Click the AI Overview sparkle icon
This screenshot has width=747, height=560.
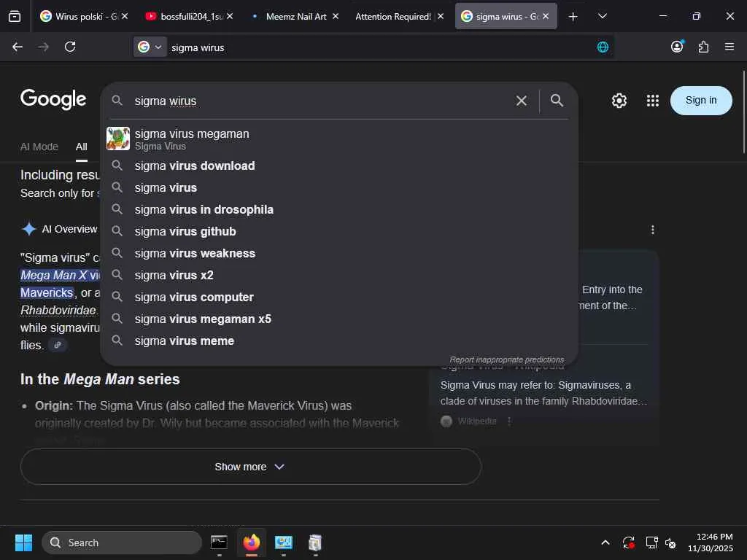click(29, 229)
